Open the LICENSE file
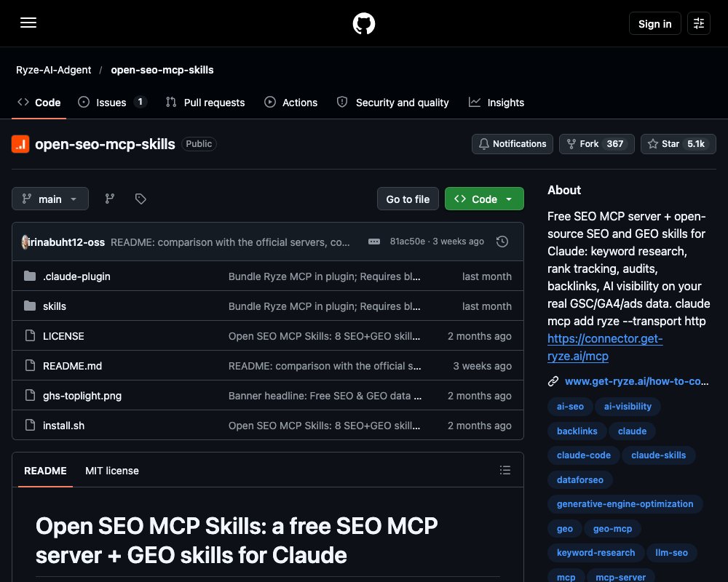This screenshot has height=582, width=728. (x=63, y=336)
